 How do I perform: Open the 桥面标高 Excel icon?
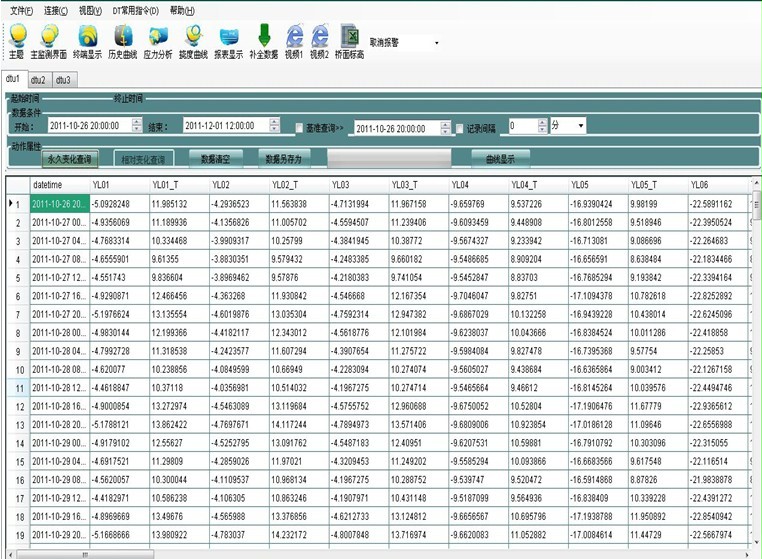pos(349,39)
